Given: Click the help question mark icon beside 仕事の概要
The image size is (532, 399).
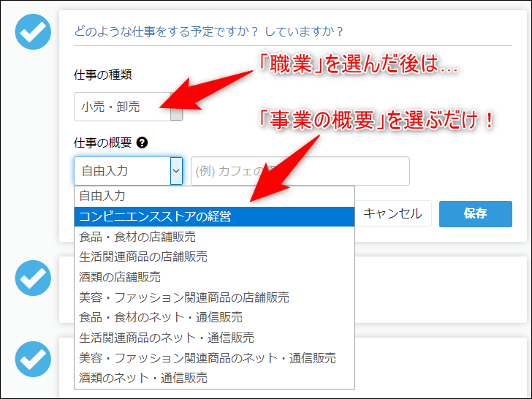Looking at the screenshot, I should click(x=142, y=142).
